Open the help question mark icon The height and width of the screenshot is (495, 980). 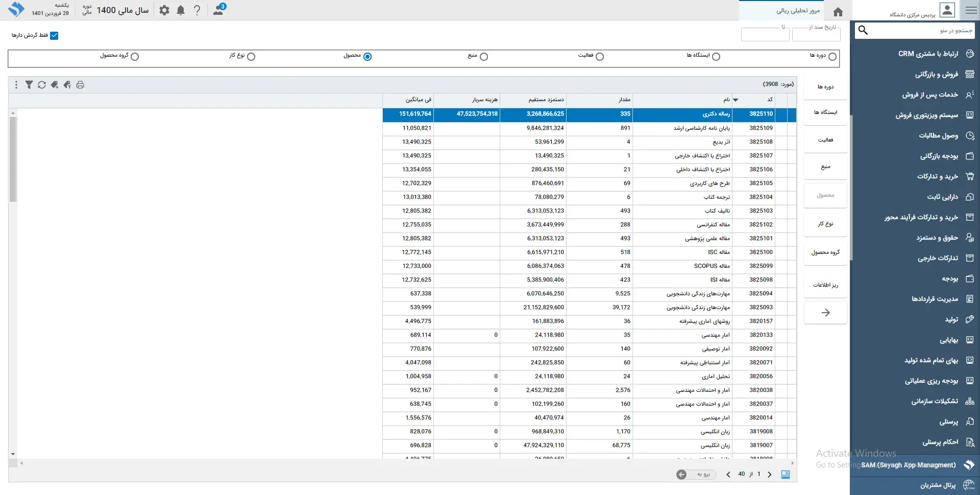coord(197,10)
